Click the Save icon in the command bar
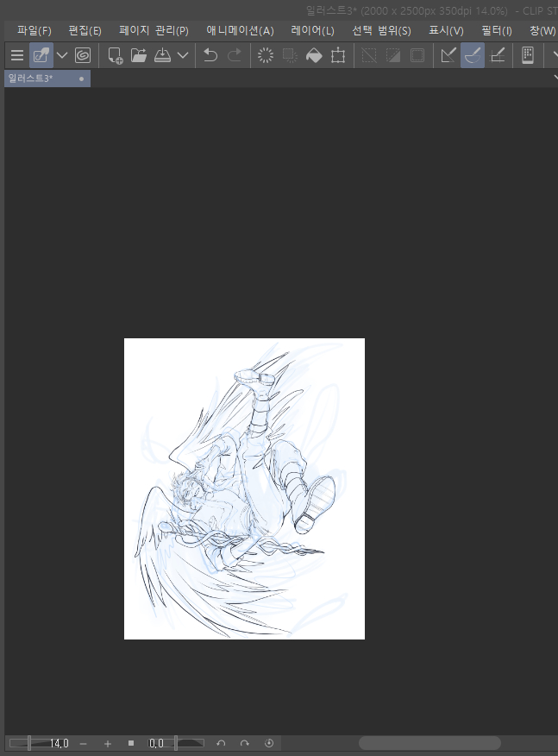 162,55
